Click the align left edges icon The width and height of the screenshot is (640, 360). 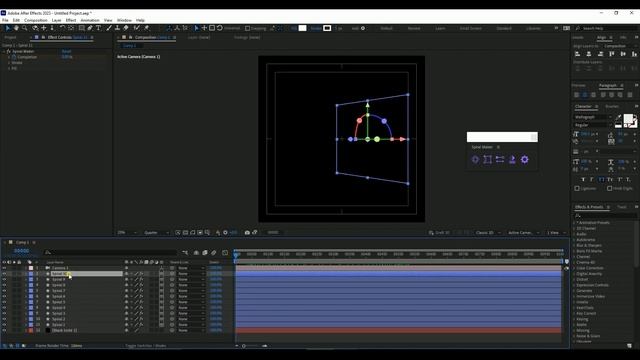coord(578,54)
